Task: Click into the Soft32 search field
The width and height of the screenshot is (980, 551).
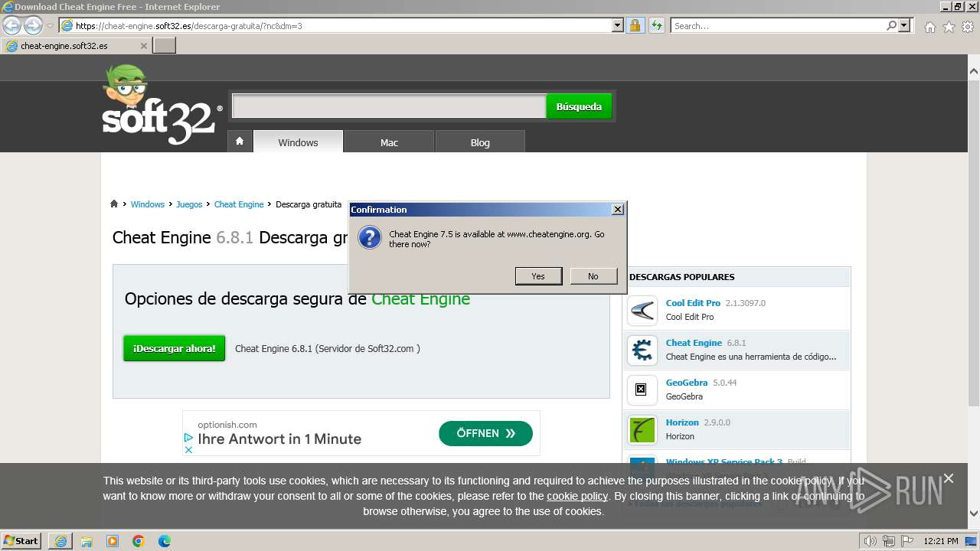Action: pos(389,106)
